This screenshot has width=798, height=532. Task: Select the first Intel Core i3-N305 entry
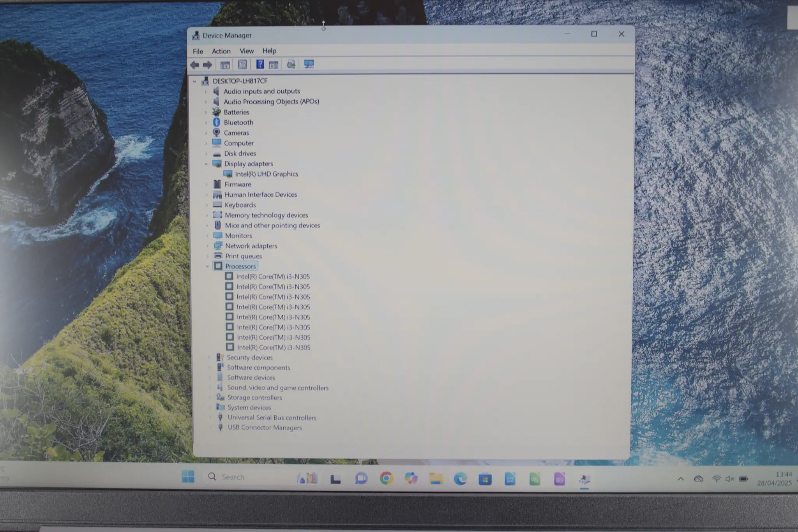click(273, 277)
